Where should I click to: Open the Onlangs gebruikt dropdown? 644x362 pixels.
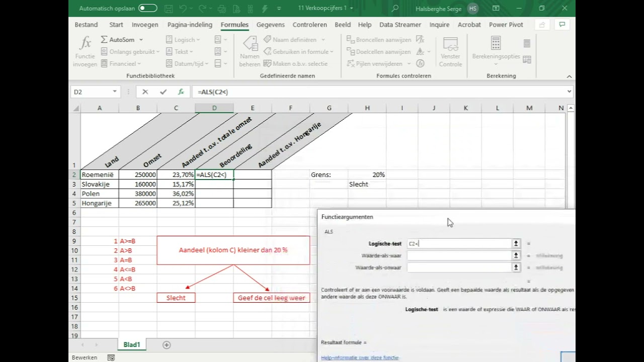tap(130, 52)
